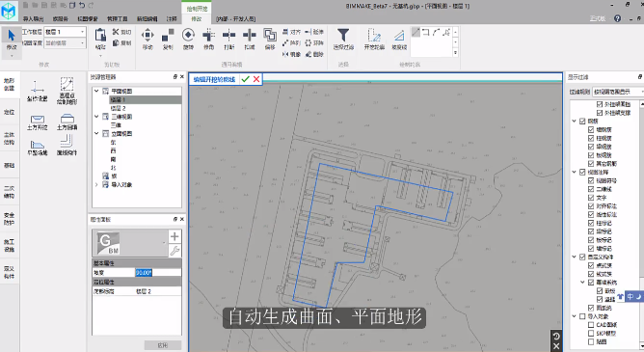Viewport: 644px width, 352px height.
Task: Open the 注释 ribbon tab
Action: coord(172,19)
